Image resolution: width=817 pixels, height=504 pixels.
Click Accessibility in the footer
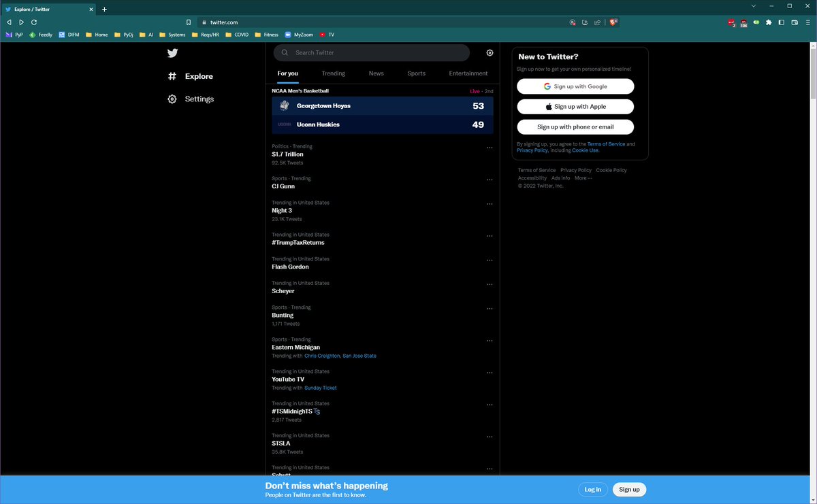(532, 178)
